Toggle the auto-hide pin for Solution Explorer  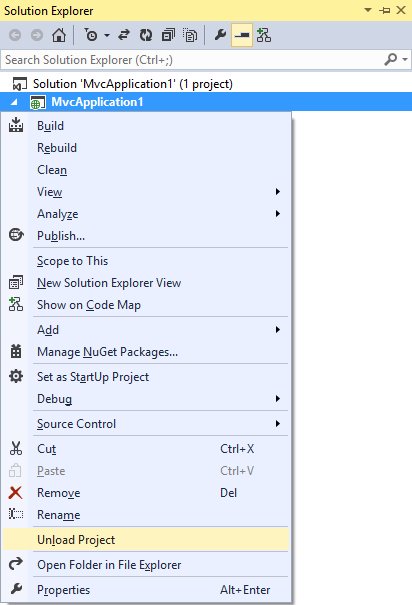(x=385, y=10)
